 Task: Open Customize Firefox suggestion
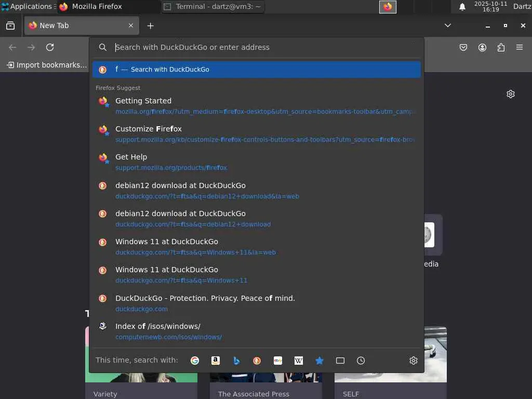[x=257, y=134]
